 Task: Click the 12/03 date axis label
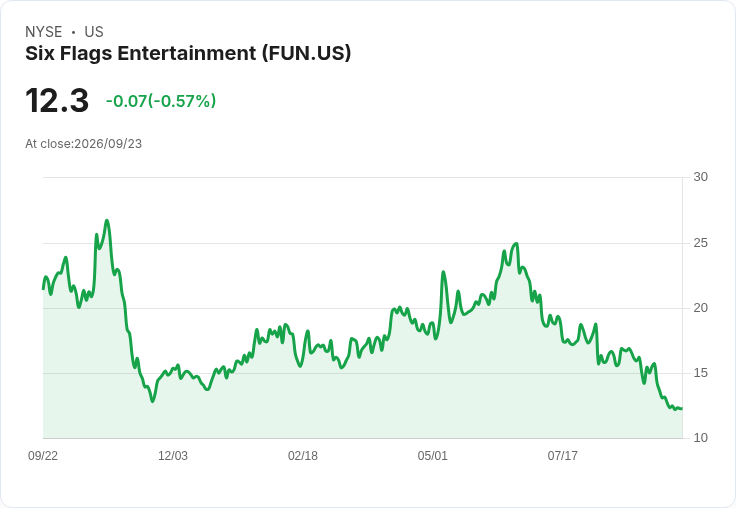[173, 456]
